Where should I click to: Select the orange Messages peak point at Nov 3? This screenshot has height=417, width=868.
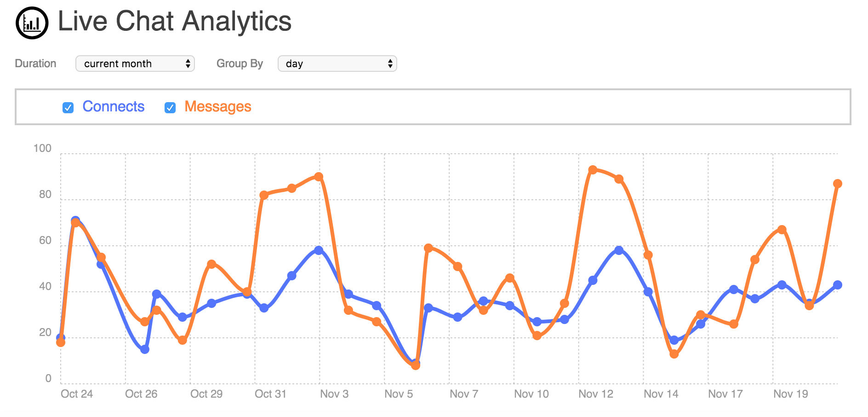pyautogui.click(x=319, y=177)
